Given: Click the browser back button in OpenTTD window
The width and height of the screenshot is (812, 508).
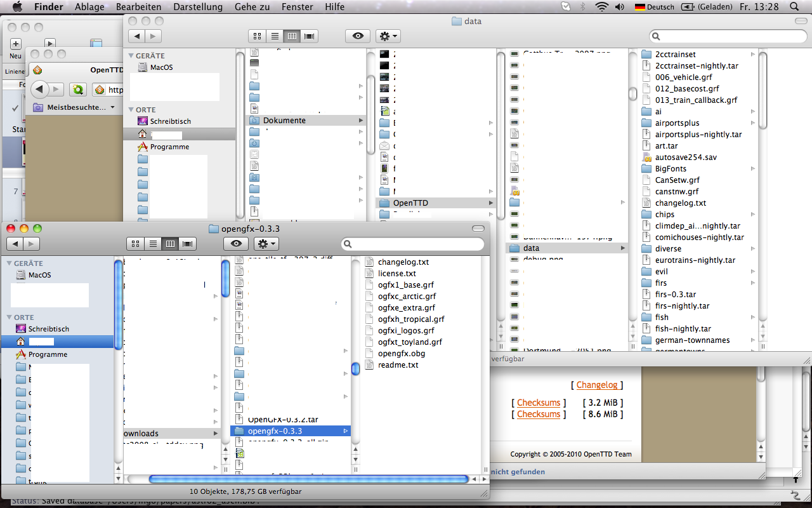Looking at the screenshot, I should coord(40,90).
